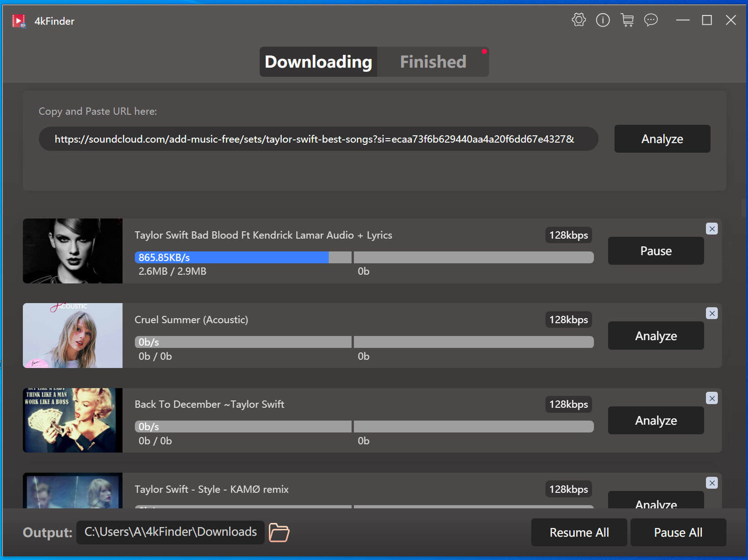Open the output folder icon
748x560 pixels.
279,533
